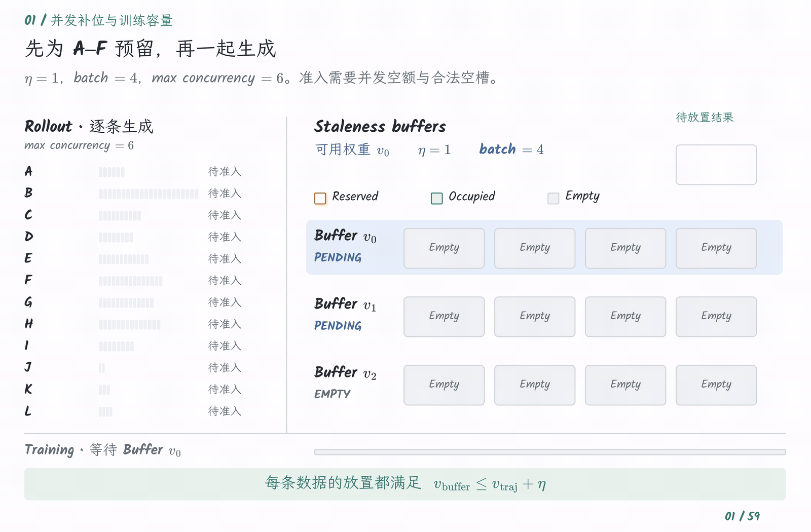Click the blue batch = 4 label
Image resolution: width=811 pixels, height=532 pixels.
point(511,149)
